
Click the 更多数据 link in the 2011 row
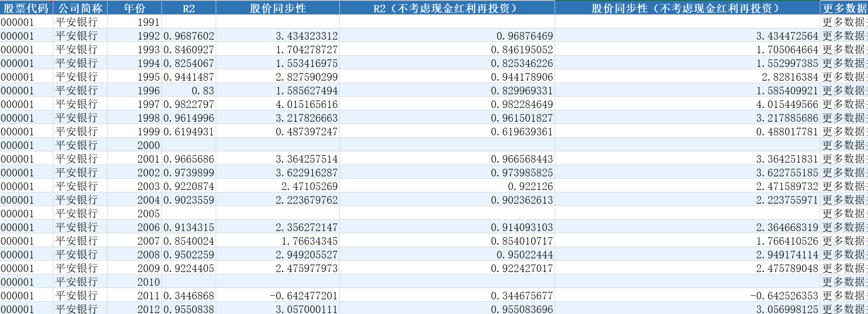pos(844,296)
